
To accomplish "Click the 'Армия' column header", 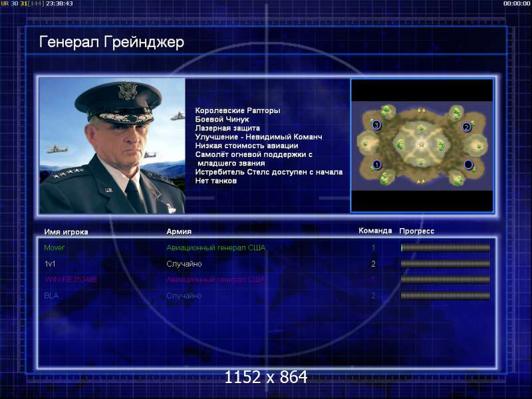I will tap(179, 231).
